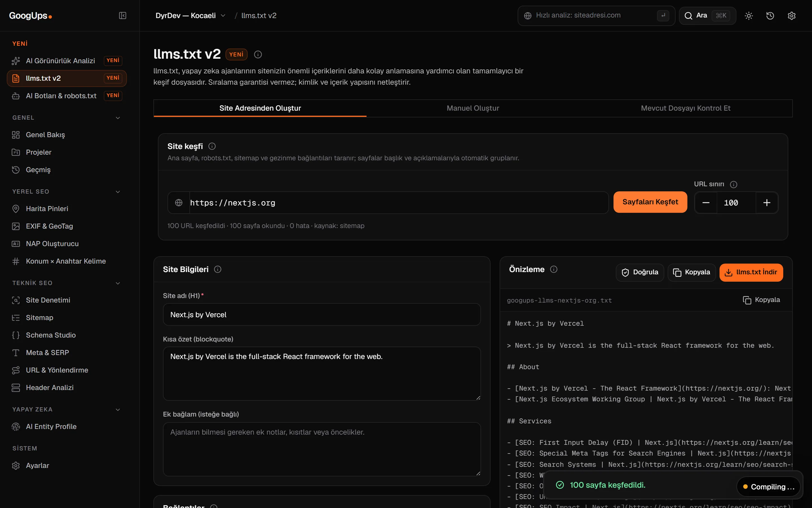Image resolution: width=812 pixels, height=508 pixels.
Task: Click the Sayfaları Keşfet button
Action: (x=650, y=202)
